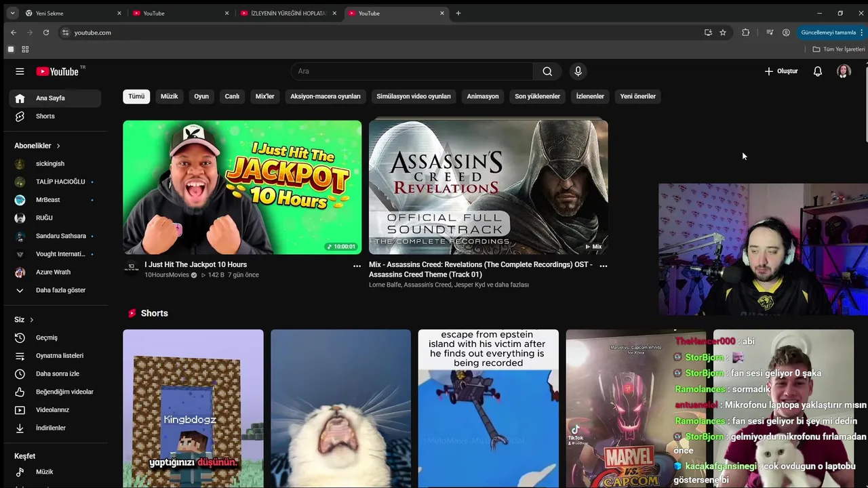Reload the page with refresh icon

click(46, 33)
